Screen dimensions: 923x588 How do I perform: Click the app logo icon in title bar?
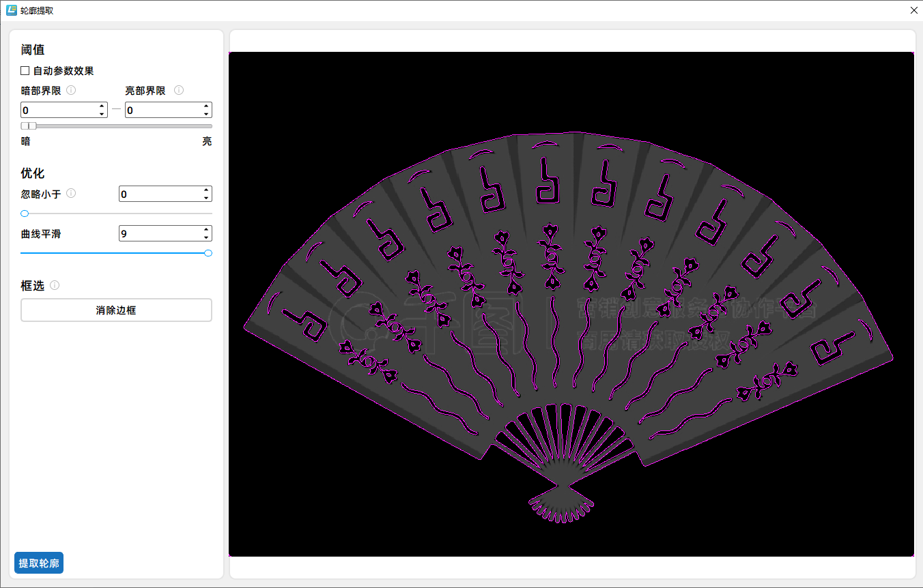pyautogui.click(x=11, y=10)
